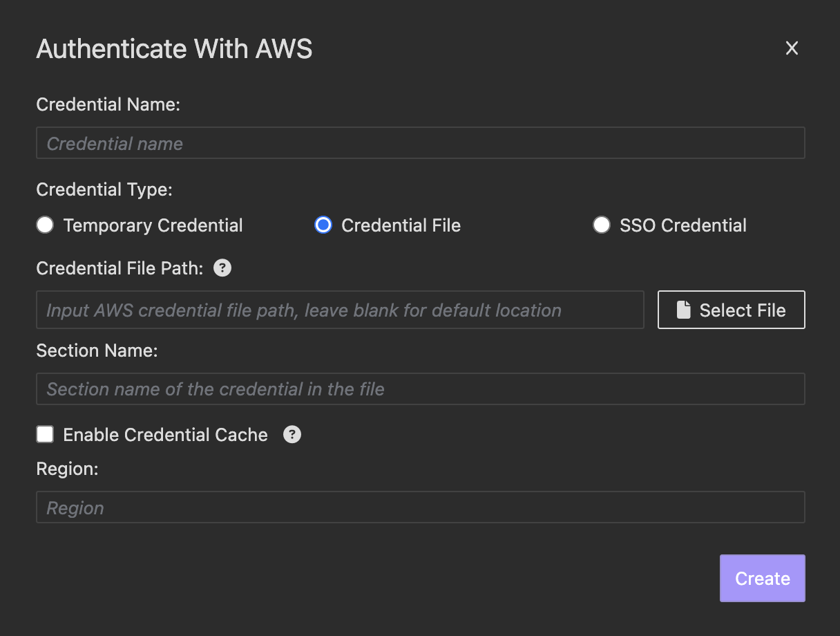Select the Temporary Credential radio option

pos(45,225)
